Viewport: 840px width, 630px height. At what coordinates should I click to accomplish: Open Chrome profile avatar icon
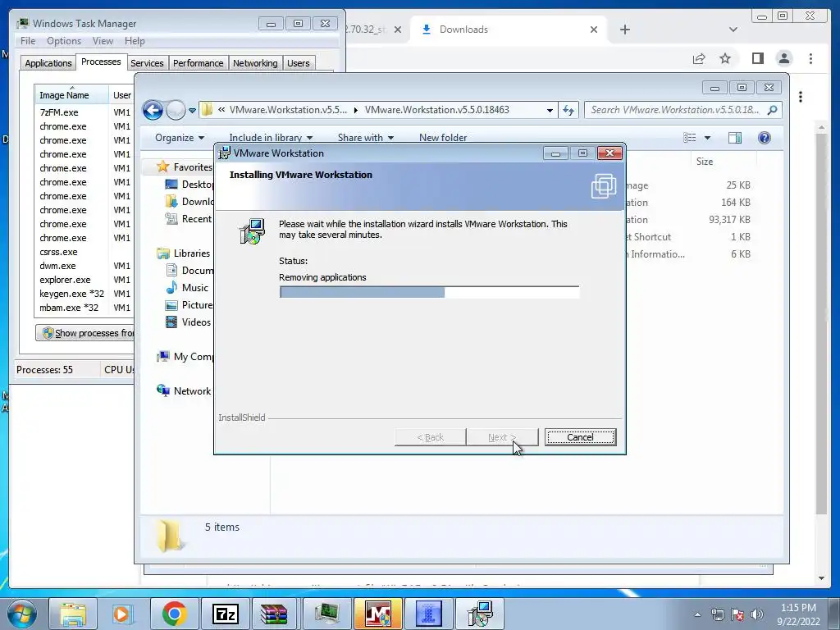[x=784, y=58]
